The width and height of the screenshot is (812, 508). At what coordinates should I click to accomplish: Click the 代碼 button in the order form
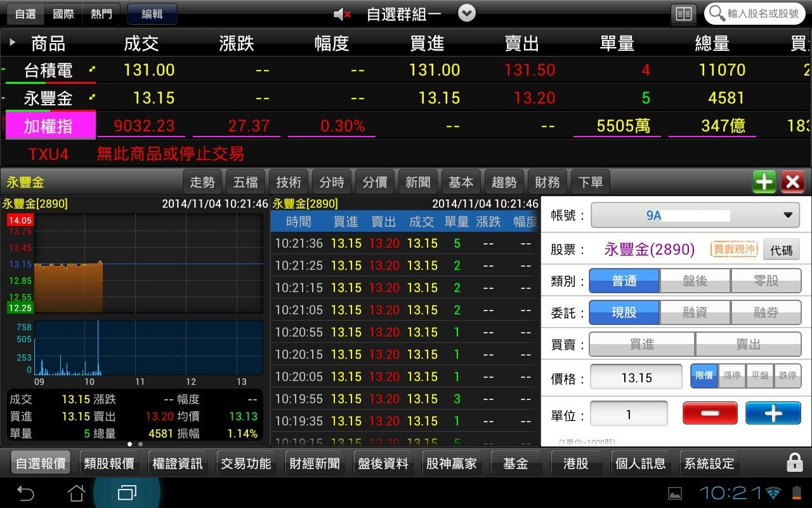click(782, 250)
